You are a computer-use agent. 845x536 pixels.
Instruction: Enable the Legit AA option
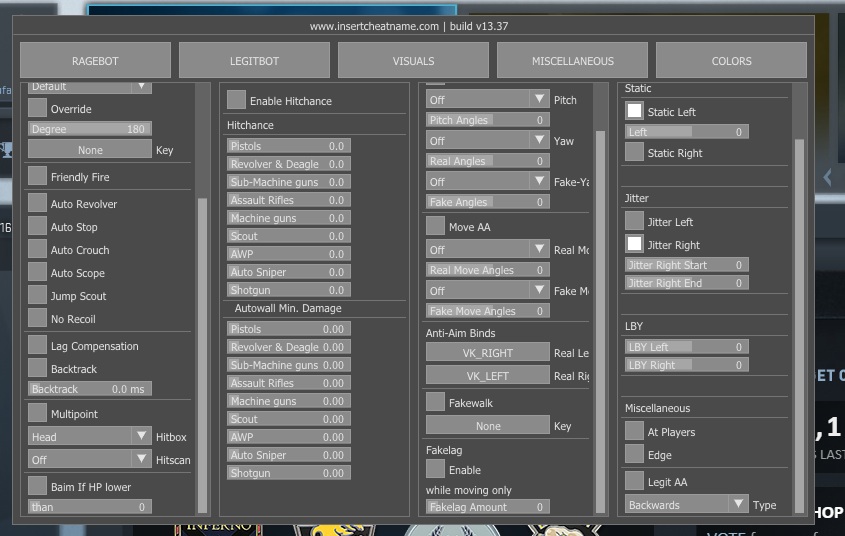(x=634, y=481)
